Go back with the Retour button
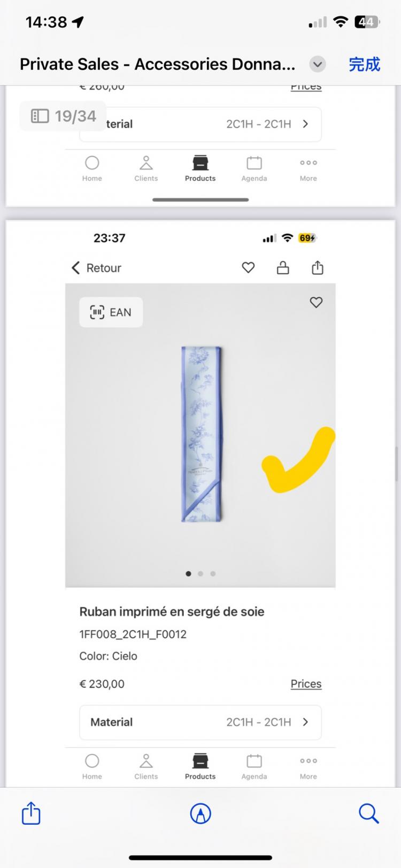Viewport: 401px width, 868px height. (97, 268)
